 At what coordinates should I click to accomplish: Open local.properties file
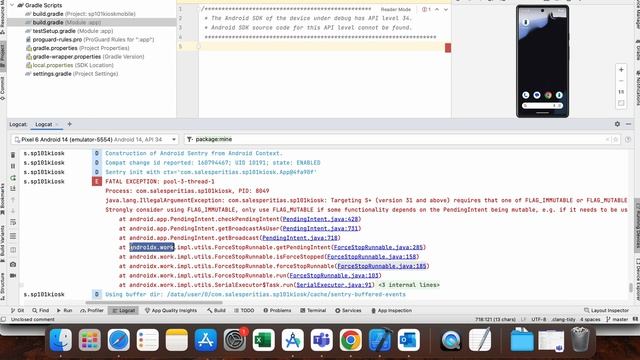tap(69, 65)
